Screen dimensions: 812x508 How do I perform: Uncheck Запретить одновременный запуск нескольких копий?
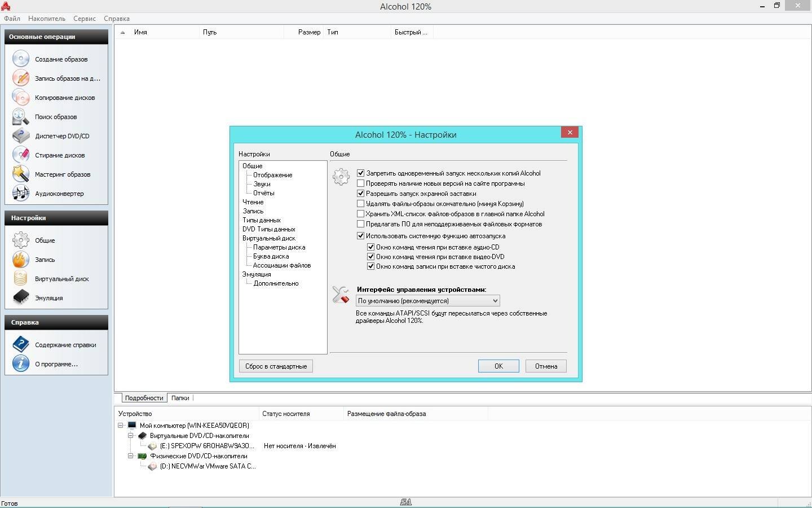pyautogui.click(x=361, y=173)
